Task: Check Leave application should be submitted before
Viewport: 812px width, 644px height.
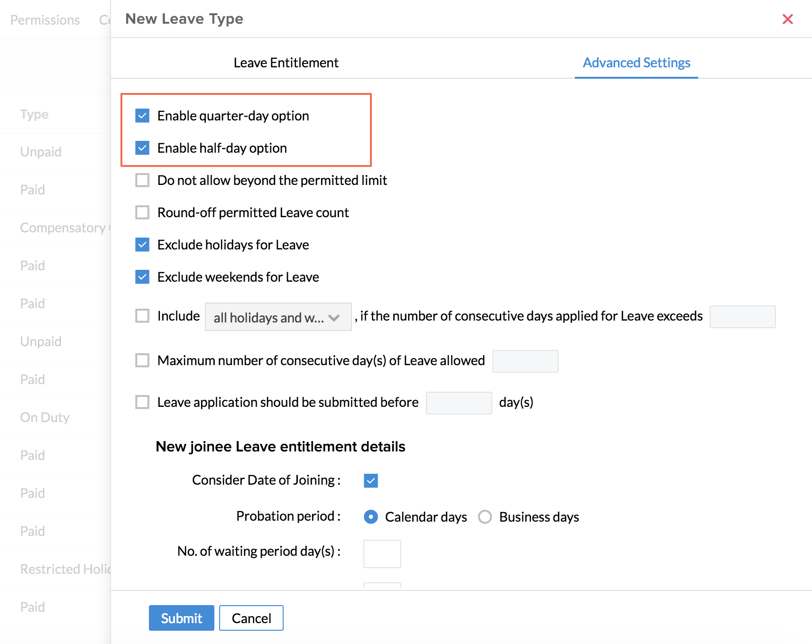Action: click(142, 402)
